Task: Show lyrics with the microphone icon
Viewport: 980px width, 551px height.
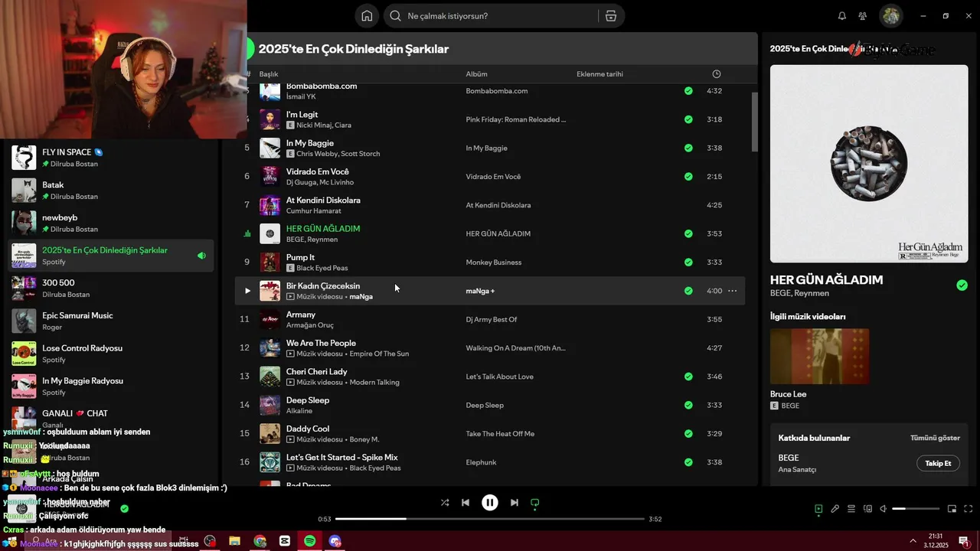Action: point(835,509)
